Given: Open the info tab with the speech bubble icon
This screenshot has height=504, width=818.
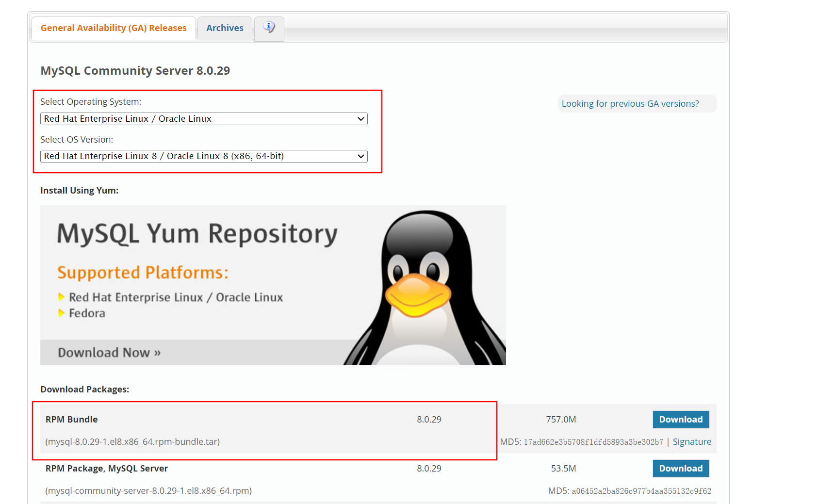Looking at the screenshot, I should [269, 29].
